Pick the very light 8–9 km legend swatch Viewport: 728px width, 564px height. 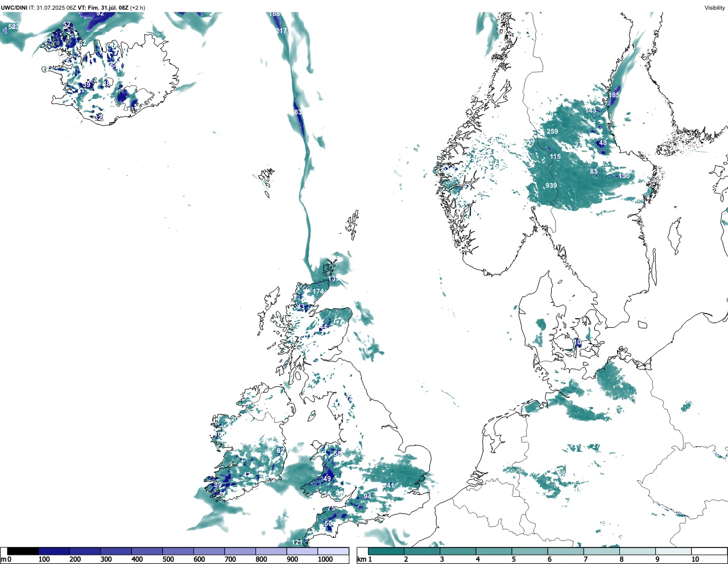point(638,551)
